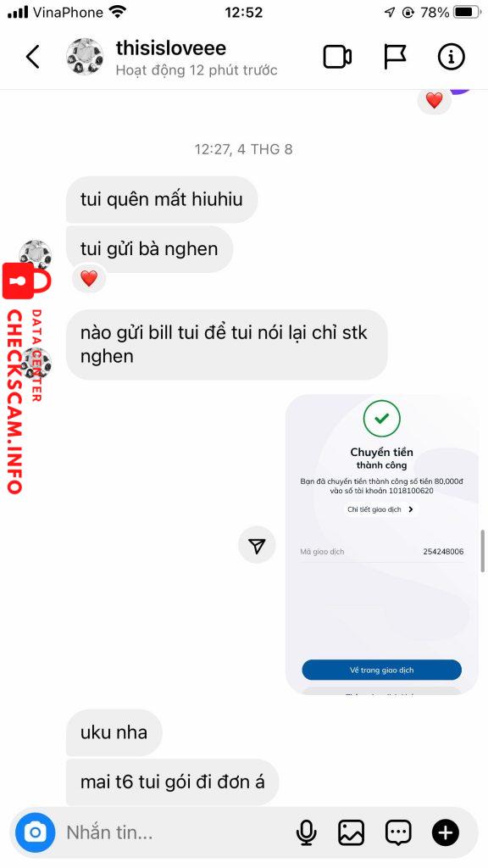Start a video call with thisisloveee
Image resolution: width=488 pixels, height=868 pixels.
point(337,57)
